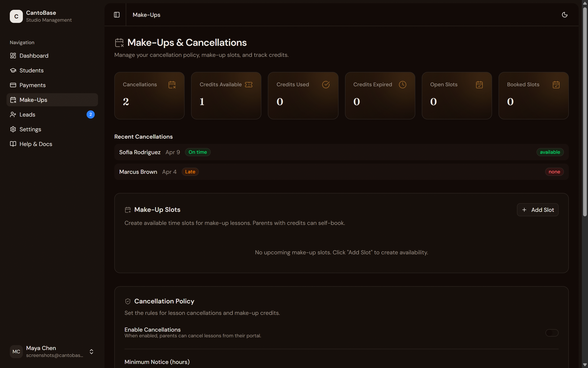
Task: Click the Make-Ups calendar icon in sidebar
Action: [13, 100]
